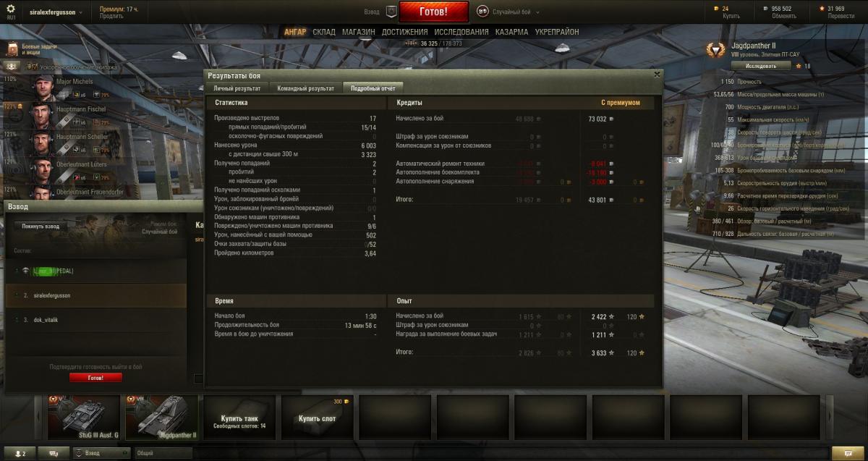Open Боевые задачи и акции icon
The image size is (868, 461).
13,49
